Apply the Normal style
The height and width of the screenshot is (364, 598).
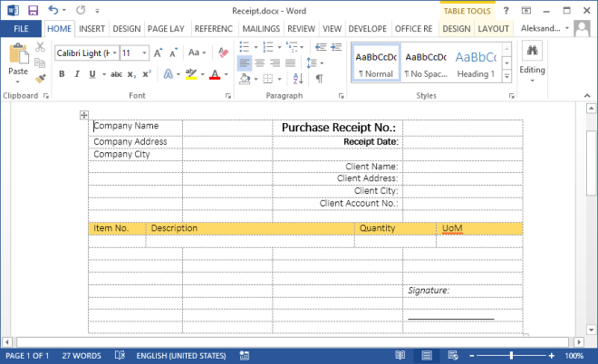pos(376,63)
